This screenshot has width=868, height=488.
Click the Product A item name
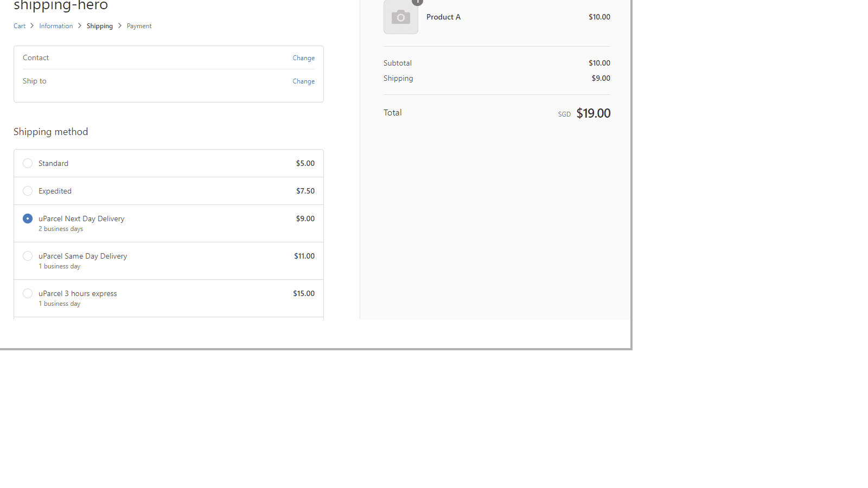coord(443,17)
